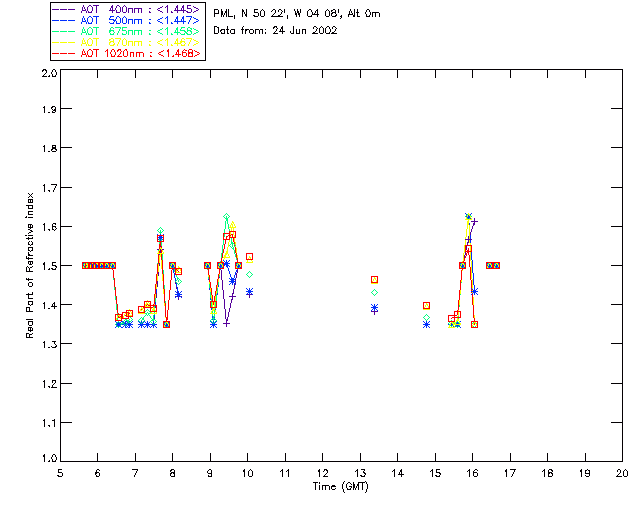Click the 14 x-axis tick label
640x512 pixels.
[398, 473]
